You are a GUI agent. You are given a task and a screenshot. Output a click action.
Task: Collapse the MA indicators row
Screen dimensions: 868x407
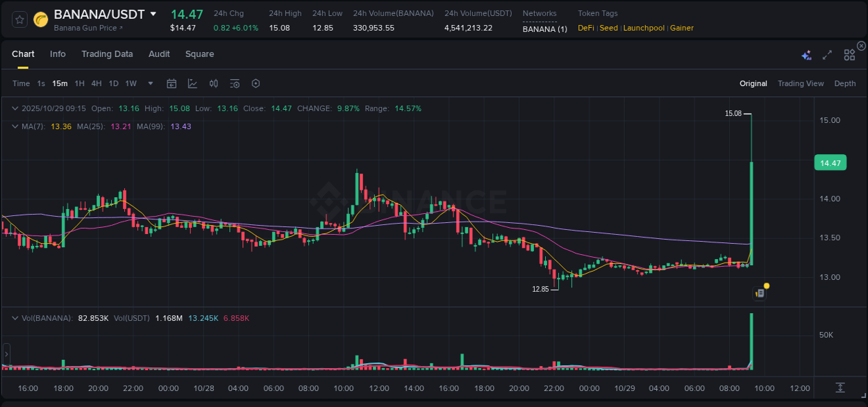tap(15, 126)
